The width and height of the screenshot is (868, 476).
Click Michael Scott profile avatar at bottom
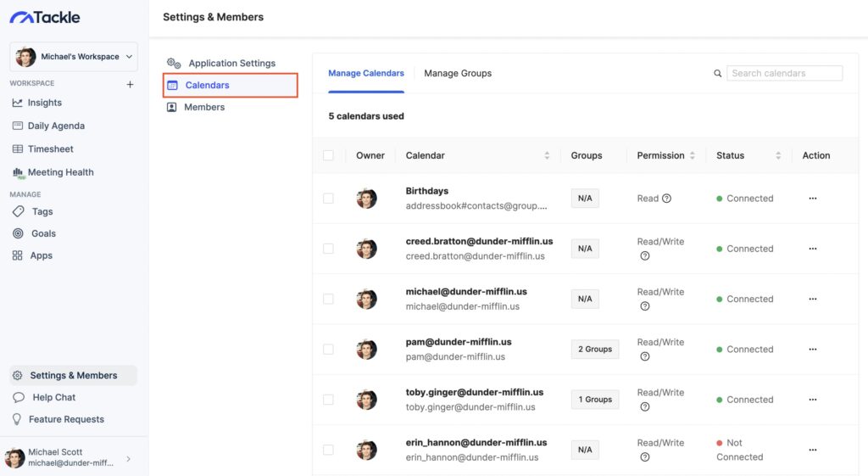(x=15, y=458)
